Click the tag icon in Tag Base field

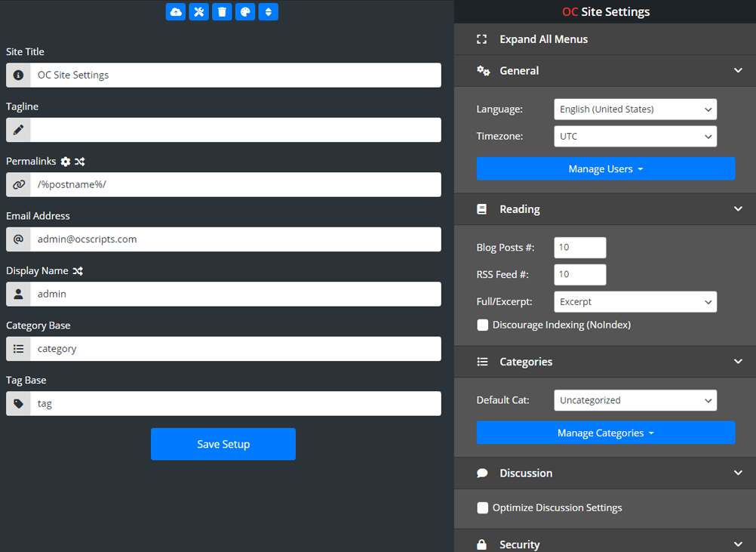[x=18, y=403]
